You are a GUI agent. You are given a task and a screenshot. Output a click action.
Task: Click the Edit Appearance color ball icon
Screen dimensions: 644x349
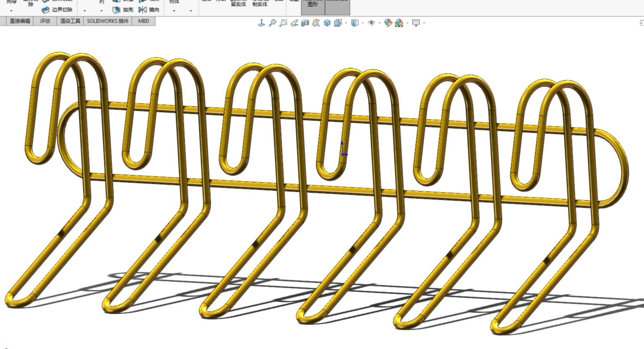tap(388, 23)
